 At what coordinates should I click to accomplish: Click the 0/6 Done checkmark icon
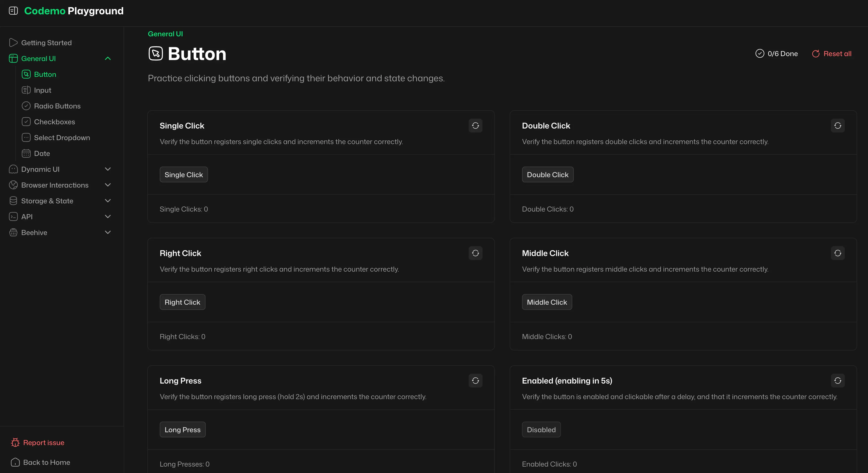[759, 54]
